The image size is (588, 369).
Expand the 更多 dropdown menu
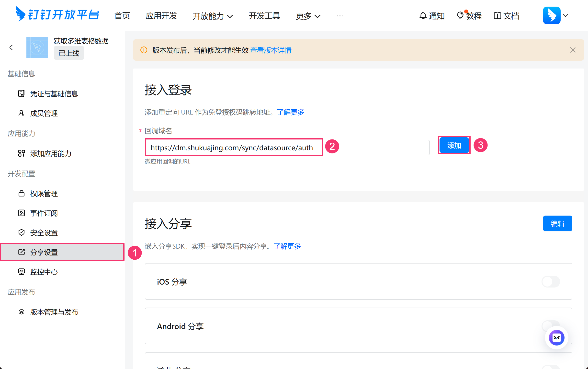pos(308,16)
